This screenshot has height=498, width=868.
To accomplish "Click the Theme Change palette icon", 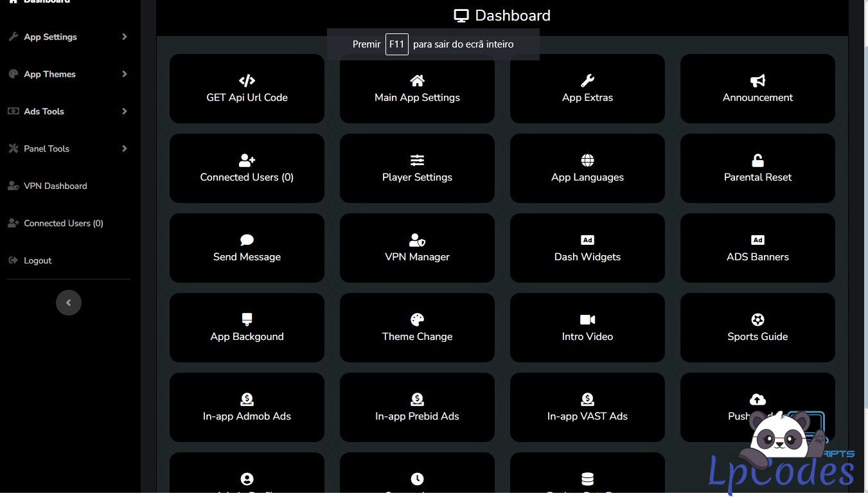I will (417, 320).
